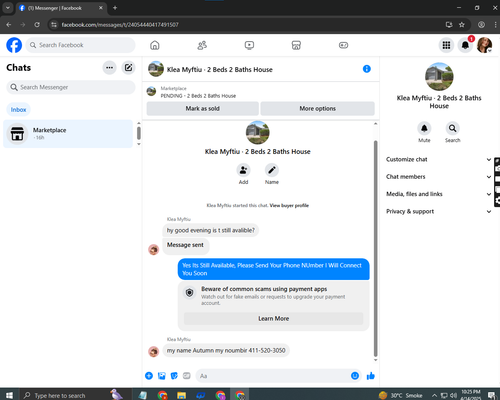
Task: Attach a file with the photo icon
Action: [x=162, y=376]
